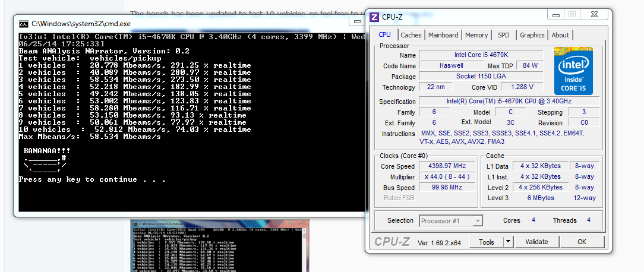Minimize the CPU-Z window
Image resolution: width=644 pixels, height=272 pixels.
557,15
